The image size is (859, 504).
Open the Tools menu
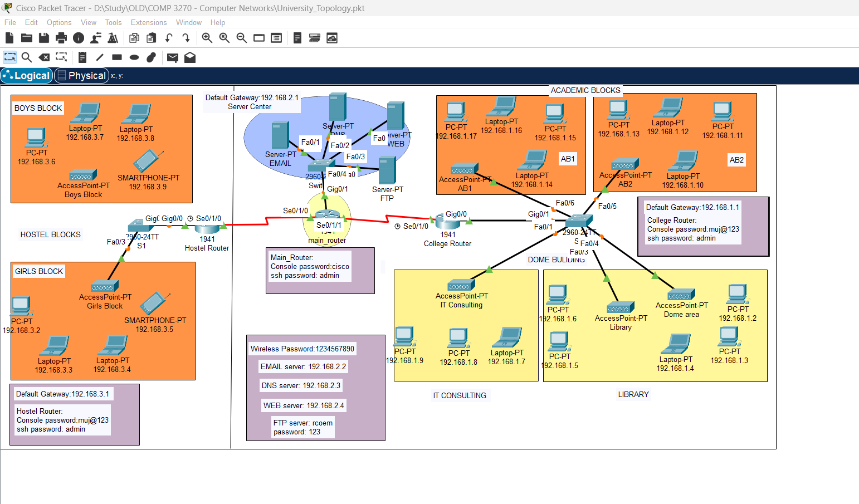pyautogui.click(x=113, y=22)
